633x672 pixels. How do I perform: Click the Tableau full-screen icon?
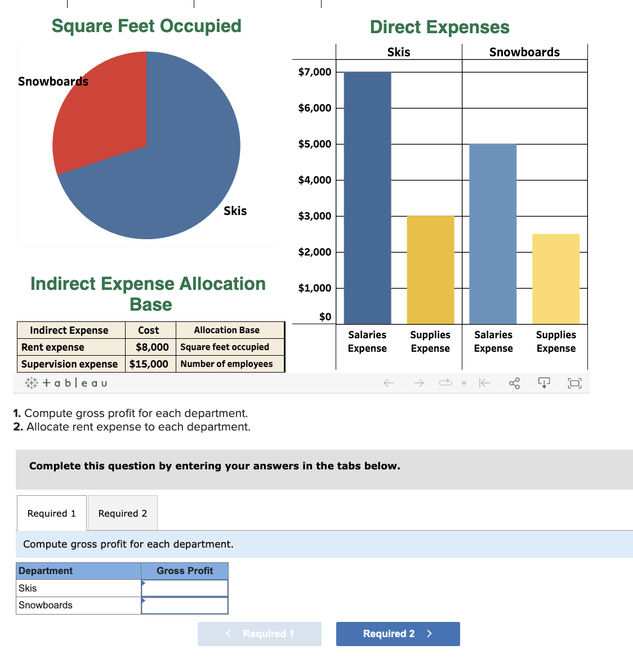click(574, 383)
